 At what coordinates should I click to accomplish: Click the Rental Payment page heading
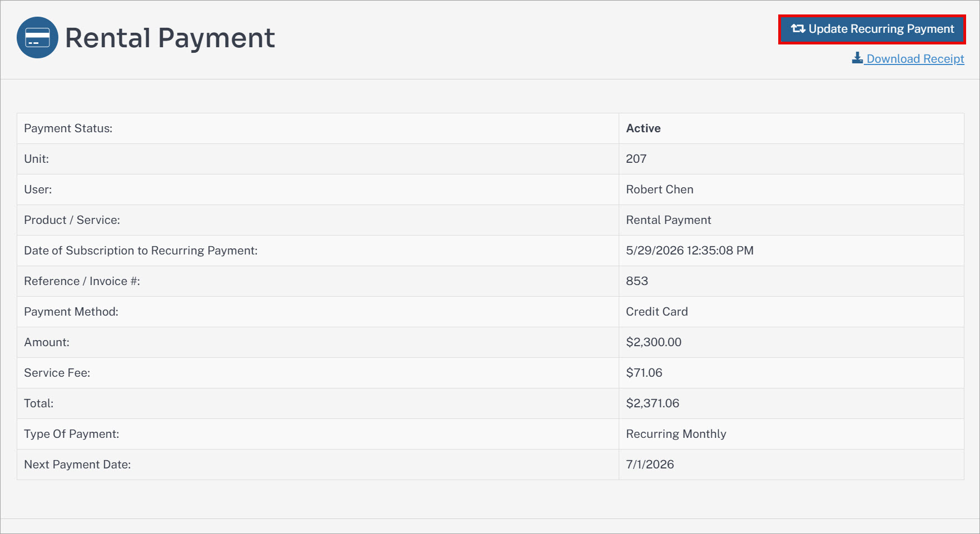click(x=170, y=38)
